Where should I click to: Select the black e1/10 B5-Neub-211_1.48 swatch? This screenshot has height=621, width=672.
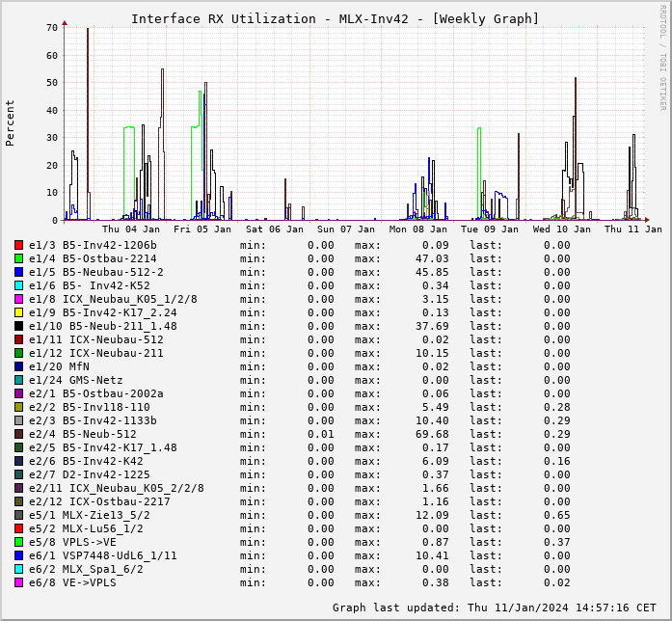(18, 326)
